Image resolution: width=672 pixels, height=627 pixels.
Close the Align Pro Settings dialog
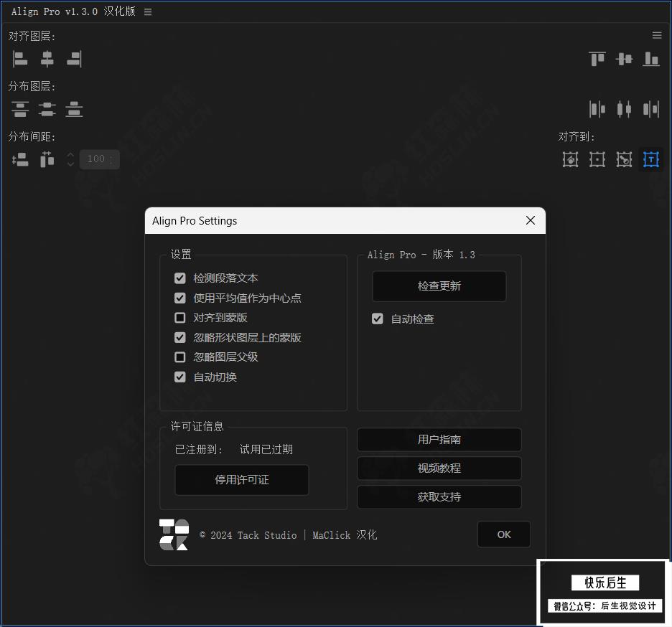530,220
